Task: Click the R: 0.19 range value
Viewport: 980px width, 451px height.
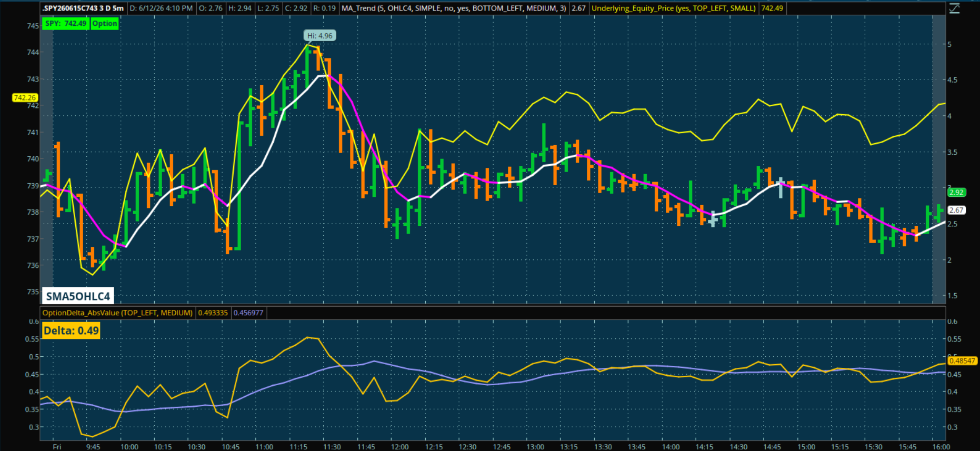Action: pos(324,8)
